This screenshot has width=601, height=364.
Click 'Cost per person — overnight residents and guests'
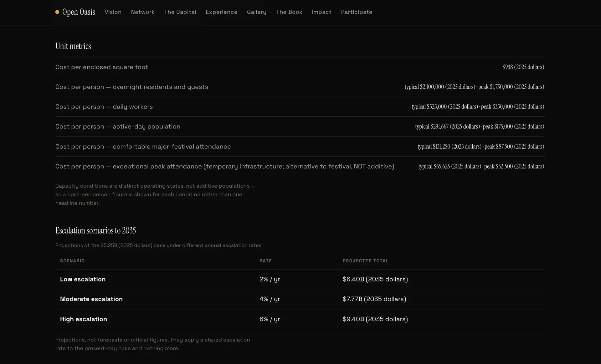[132, 87]
